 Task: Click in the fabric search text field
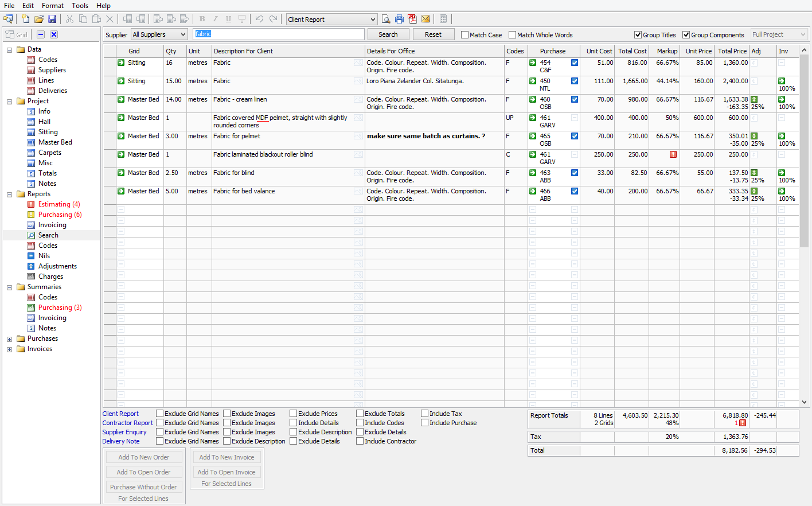[x=279, y=34]
